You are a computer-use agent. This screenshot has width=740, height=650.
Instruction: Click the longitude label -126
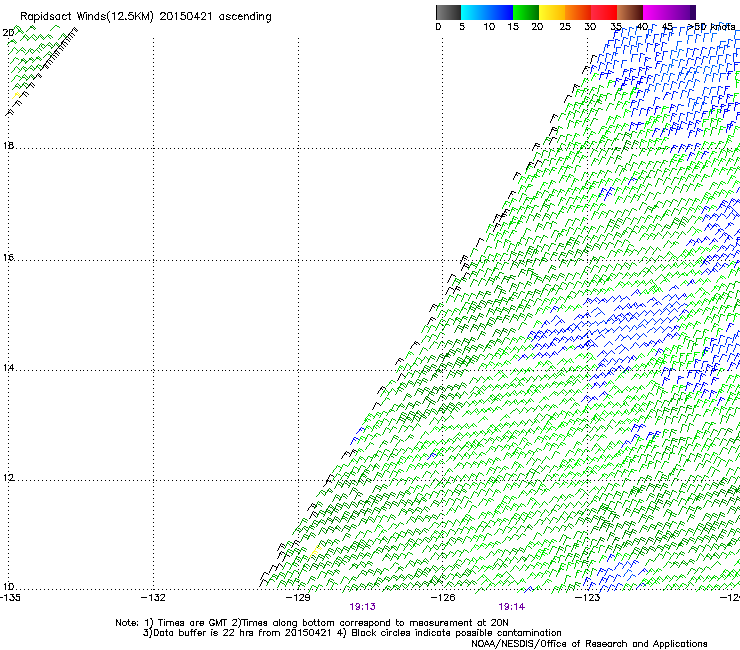pos(443,598)
